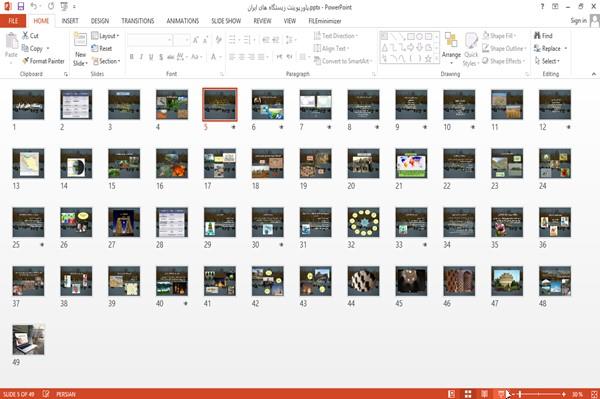Viewport: 600px width, 399px height.
Task: Select the slide 13 map thumbnail
Action: [28, 163]
